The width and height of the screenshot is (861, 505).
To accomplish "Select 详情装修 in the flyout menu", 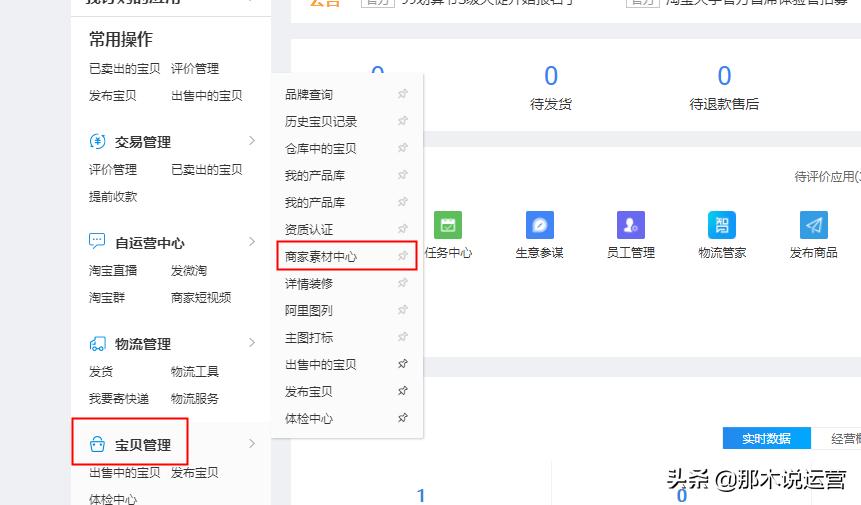I will pyautogui.click(x=309, y=284).
